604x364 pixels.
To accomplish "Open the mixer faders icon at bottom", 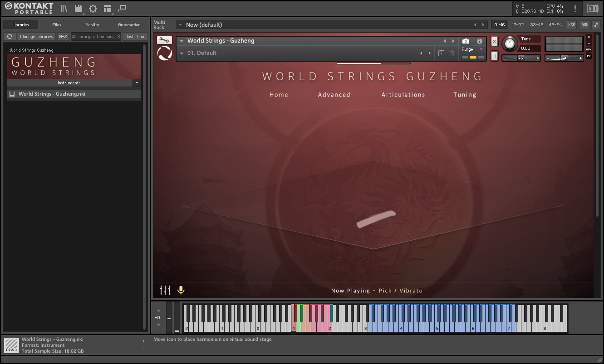I will click(165, 290).
